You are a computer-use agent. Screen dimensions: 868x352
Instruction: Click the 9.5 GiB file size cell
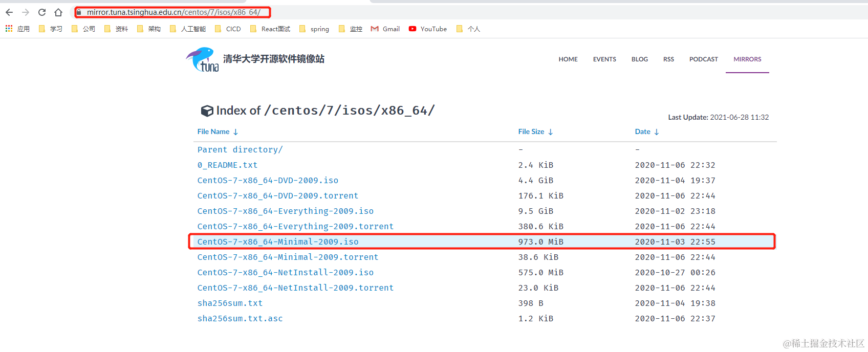click(x=535, y=211)
